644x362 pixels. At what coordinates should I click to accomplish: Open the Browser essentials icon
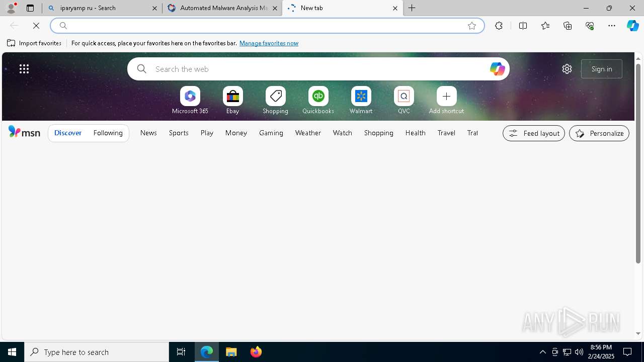tap(590, 26)
